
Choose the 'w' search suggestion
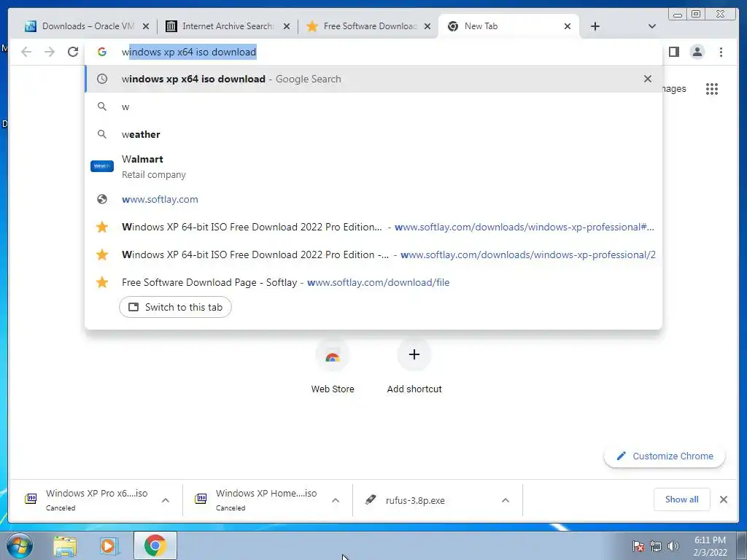(x=373, y=106)
